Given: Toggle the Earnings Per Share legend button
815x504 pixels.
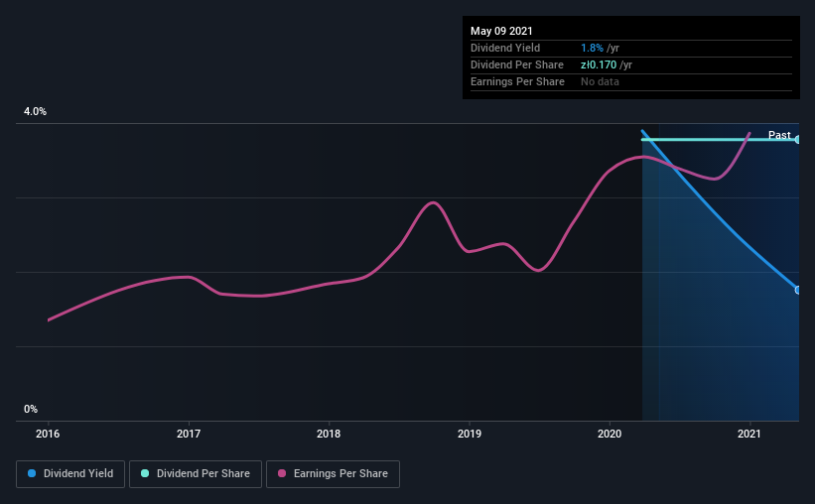Looking at the screenshot, I should pyautogui.click(x=333, y=474).
